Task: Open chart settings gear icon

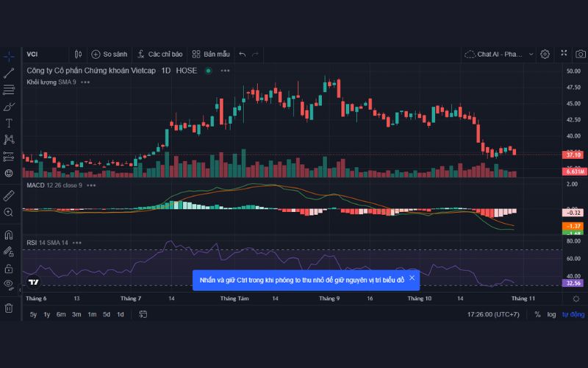Action: [545, 54]
